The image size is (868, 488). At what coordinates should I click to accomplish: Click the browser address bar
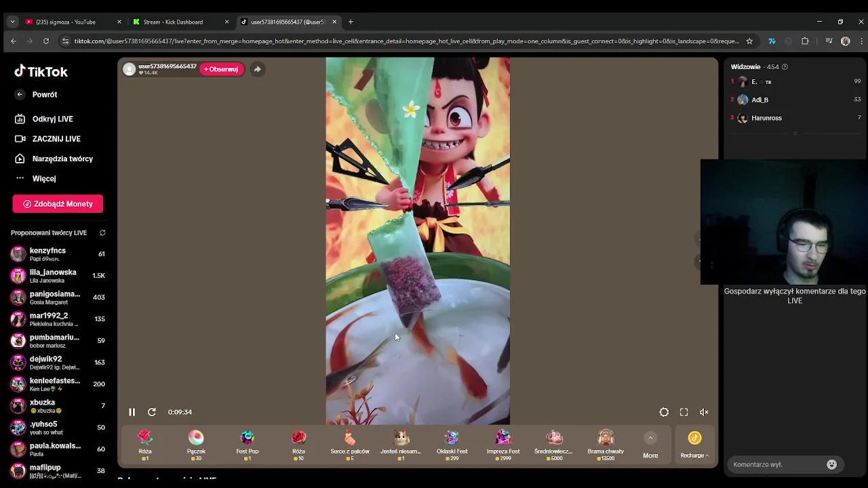(407, 41)
